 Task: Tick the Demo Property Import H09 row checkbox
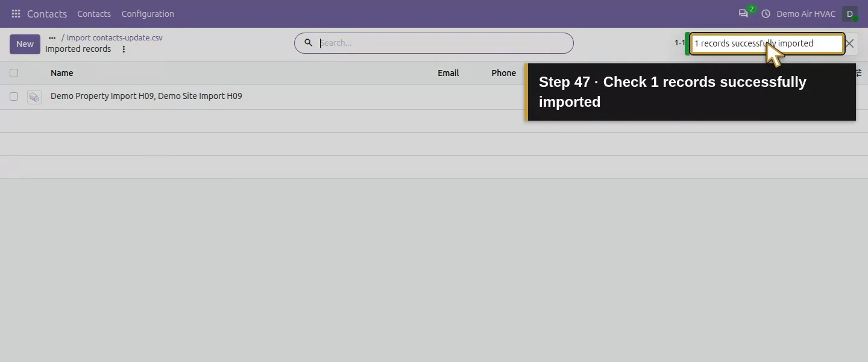(x=14, y=97)
